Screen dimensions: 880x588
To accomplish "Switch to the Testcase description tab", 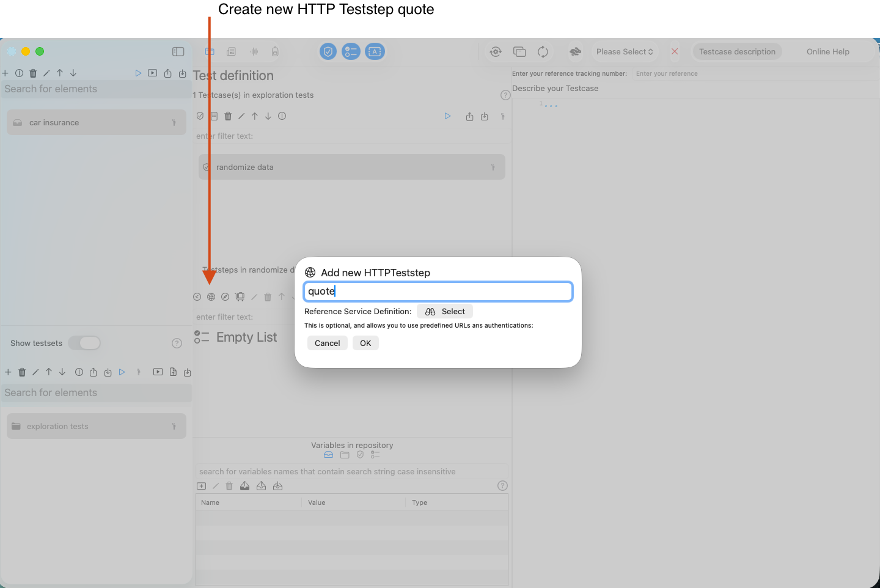I will [x=737, y=52].
